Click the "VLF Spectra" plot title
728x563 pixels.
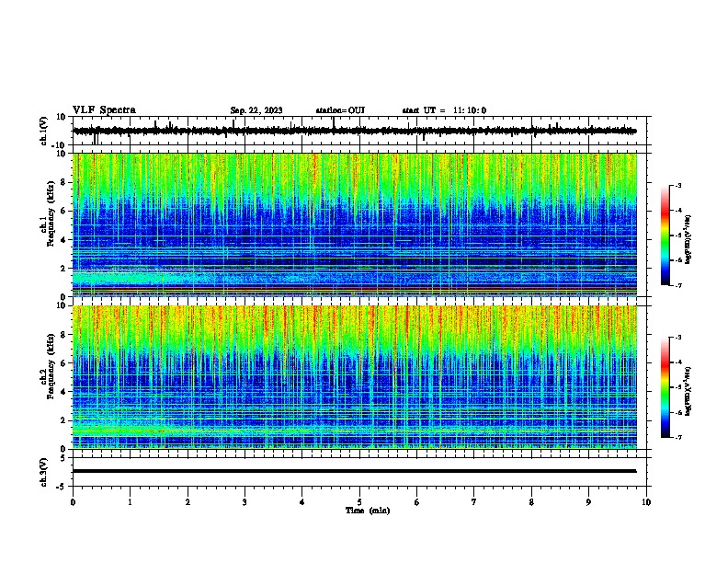pos(104,110)
